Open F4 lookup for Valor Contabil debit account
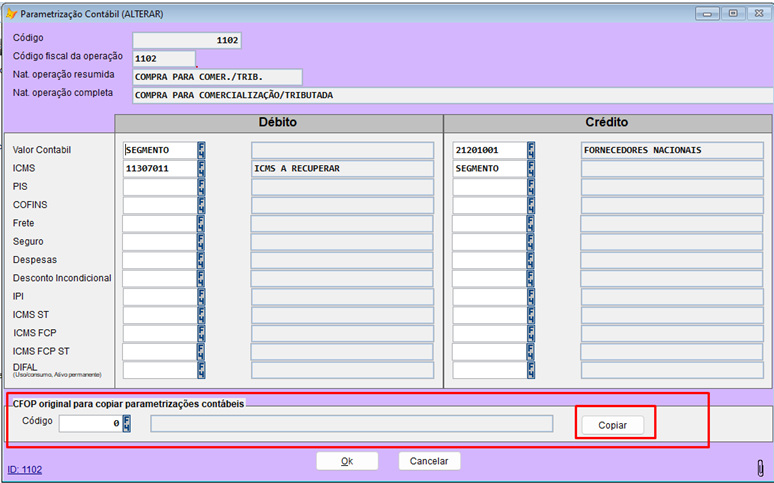The width and height of the screenshot is (774, 483). click(201, 150)
